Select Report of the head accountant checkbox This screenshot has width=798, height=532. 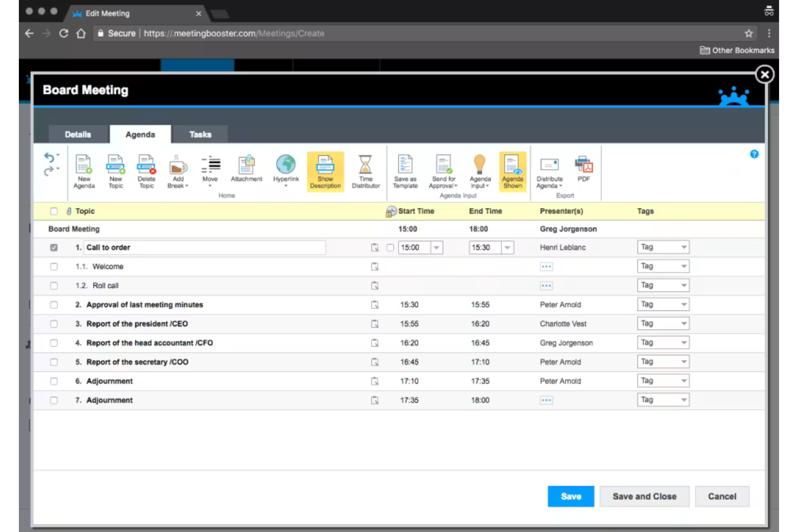tap(54, 343)
